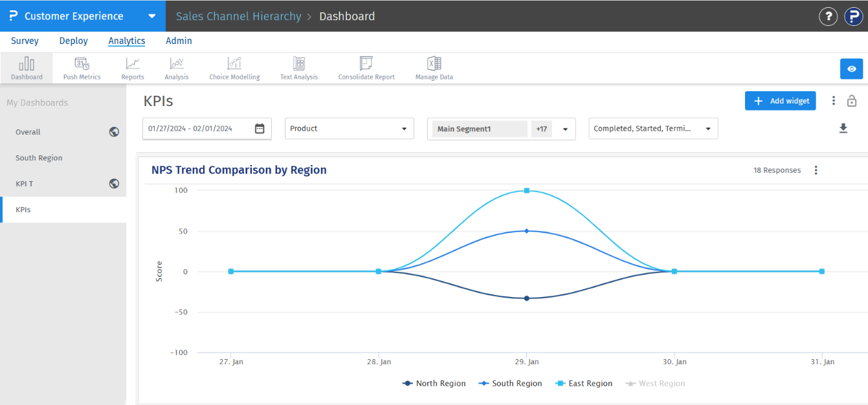The height and width of the screenshot is (405, 868).
Task: Toggle the eye preview button
Action: 851,69
